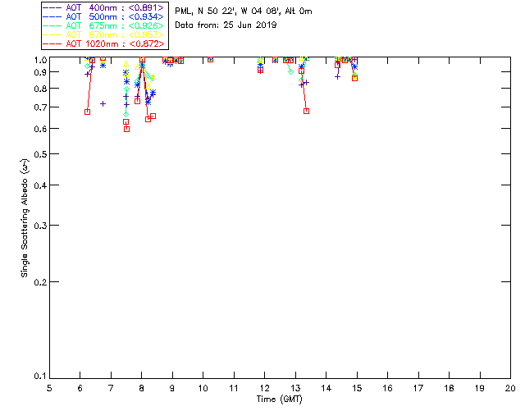525x420 pixels.
Task: Click the 'Data from: 25 Jun 2019' label
Action: tap(226, 25)
